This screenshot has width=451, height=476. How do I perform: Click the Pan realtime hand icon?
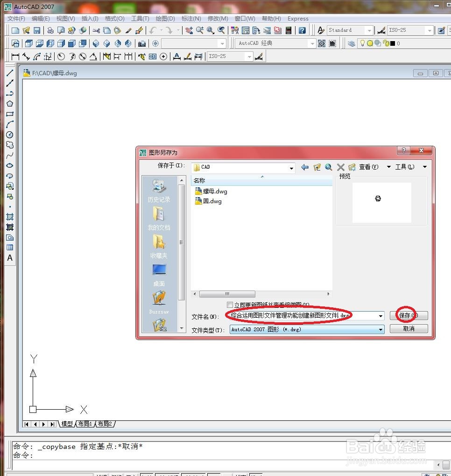(189, 30)
